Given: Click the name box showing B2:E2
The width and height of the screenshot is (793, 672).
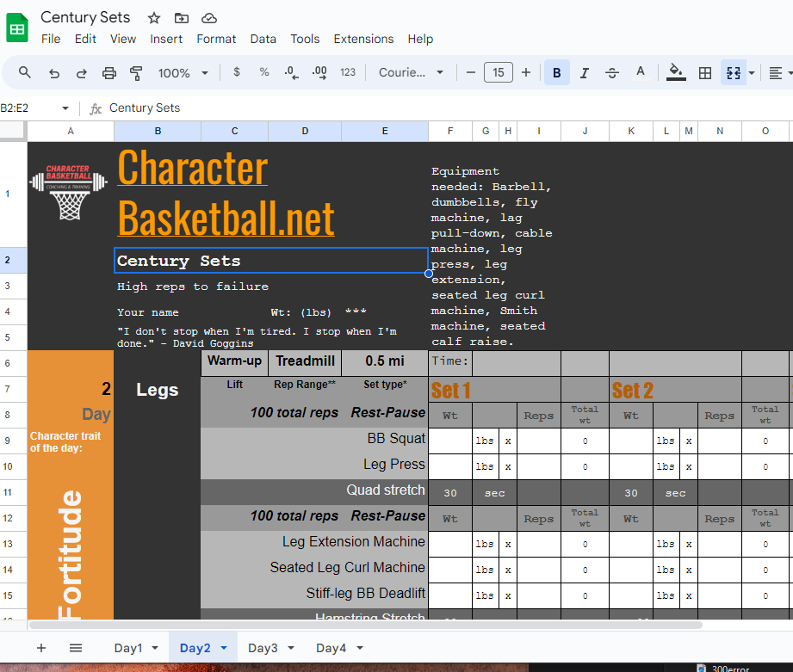Looking at the screenshot, I should click(28, 108).
